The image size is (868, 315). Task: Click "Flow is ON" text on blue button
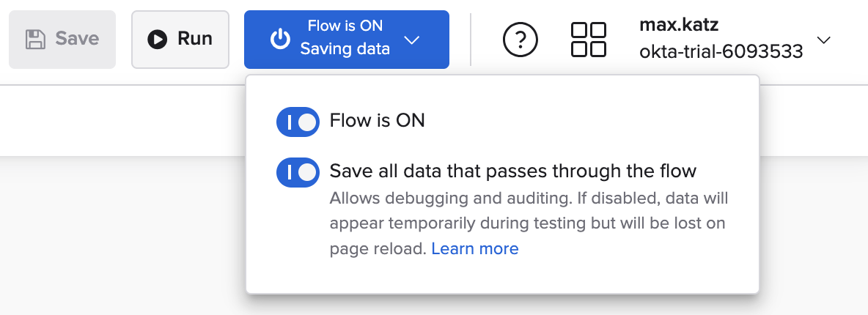(x=345, y=26)
